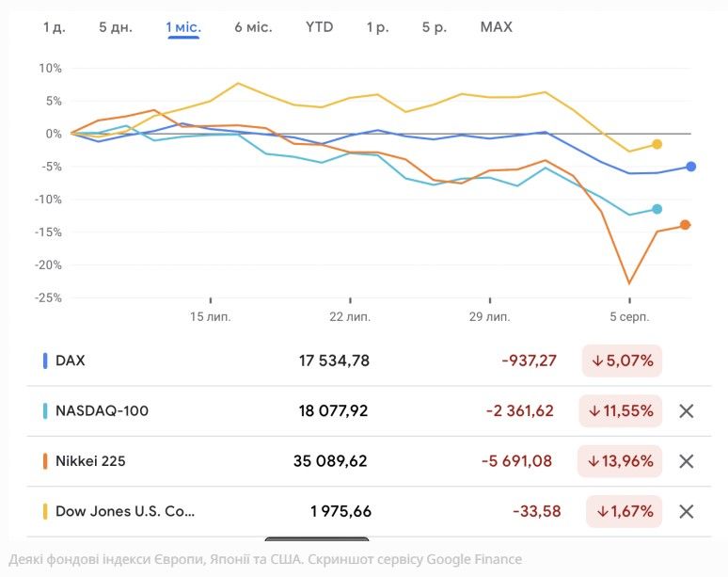This screenshot has width=728, height=577.
Task: Click the Nikkei 225 orange color marker
Action: [x=45, y=461]
